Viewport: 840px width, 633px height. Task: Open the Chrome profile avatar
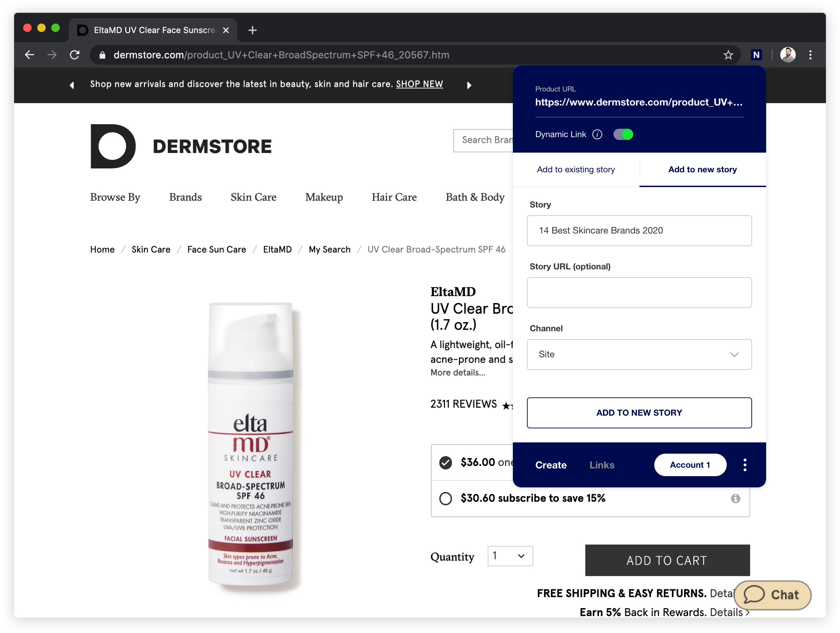pyautogui.click(x=788, y=55)
